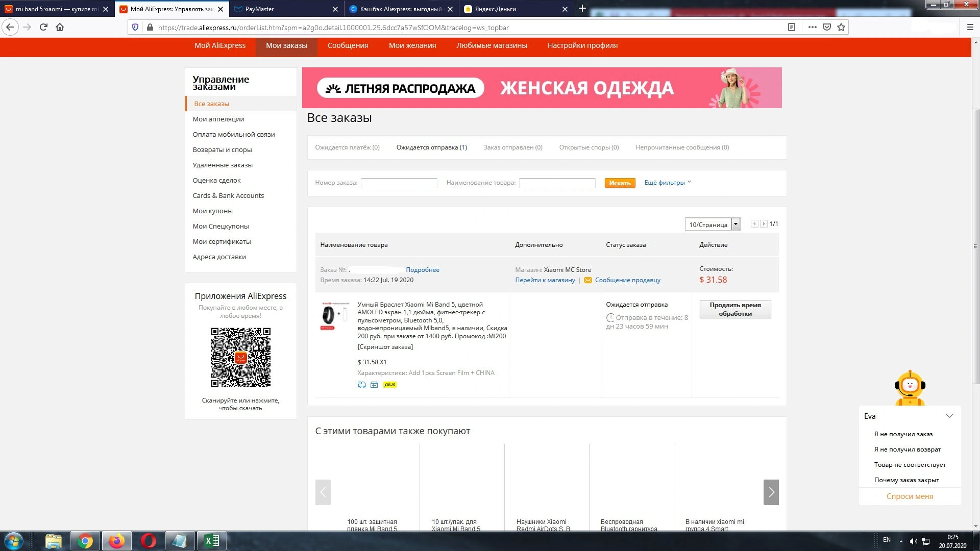980x551 pixels.
Task: Open File Explorer from the taskbar
Action: (54, 541)
